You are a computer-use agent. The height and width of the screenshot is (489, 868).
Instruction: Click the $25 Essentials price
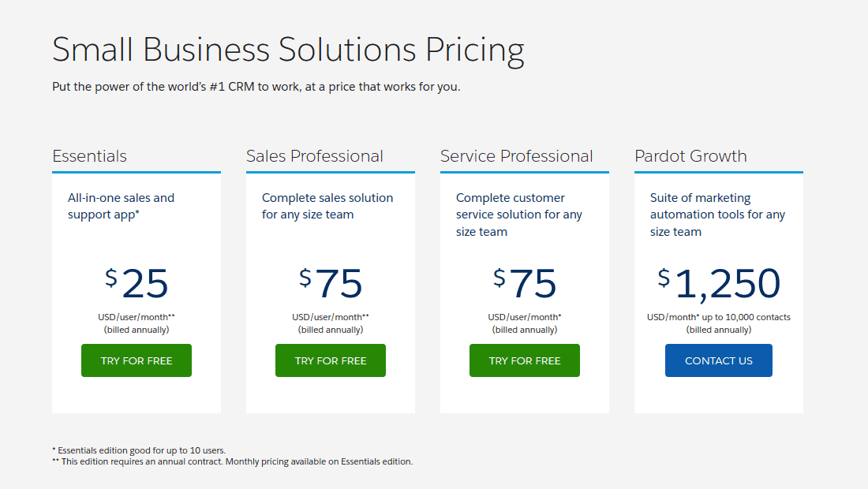[x=137, y=283]
